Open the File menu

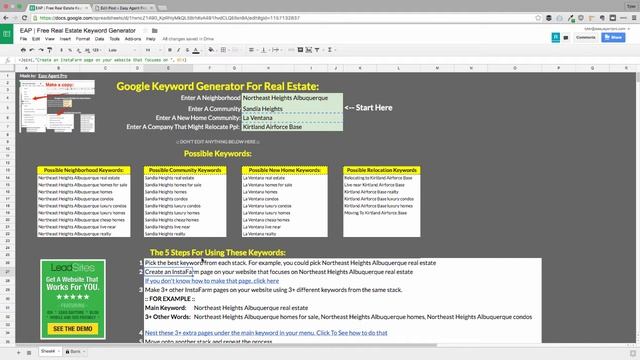pyautogui.click(x=23, y=39)
